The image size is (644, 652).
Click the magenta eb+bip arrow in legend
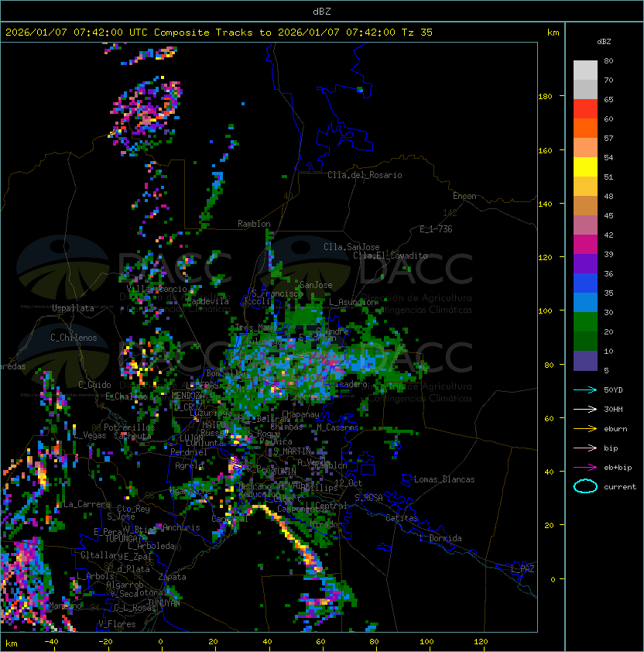[585, 468]
